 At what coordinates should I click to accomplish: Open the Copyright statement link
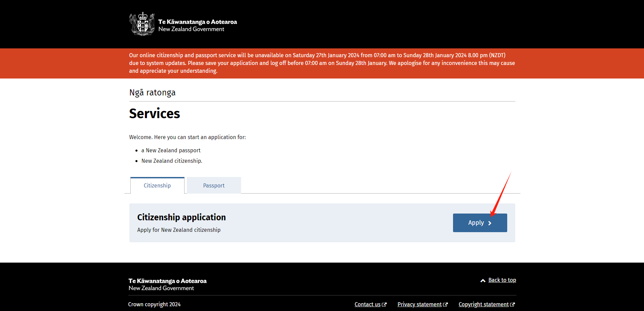pyautogui.click(x=484, y=304)
